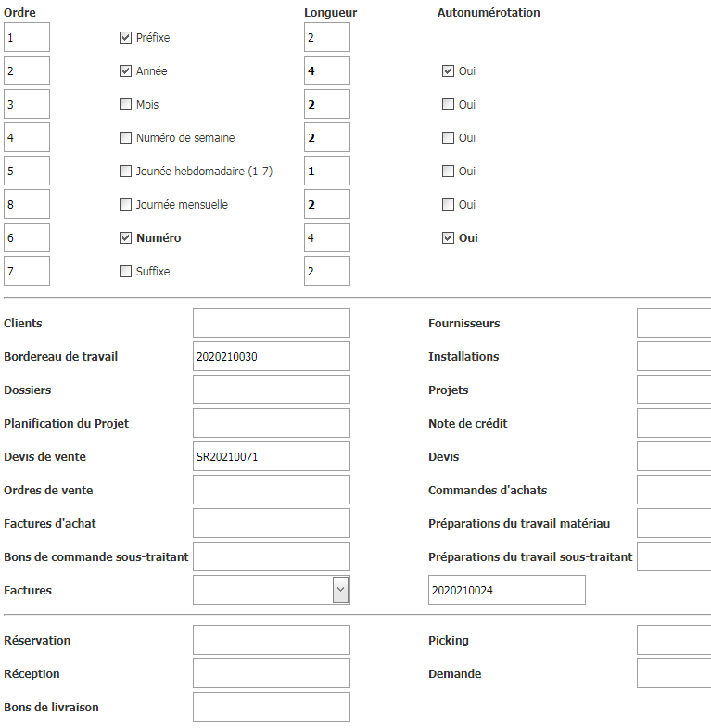Check the Journée mensuelle checkbox
This screenshot has width=711, height=728.
pos(125,205)
